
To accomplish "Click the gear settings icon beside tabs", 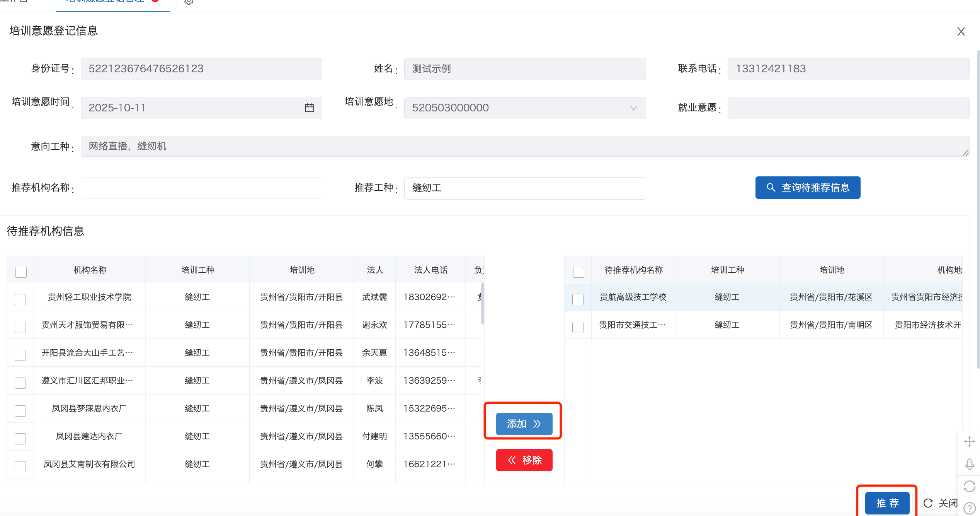I will pyautogui.click(x=189, y=2).
